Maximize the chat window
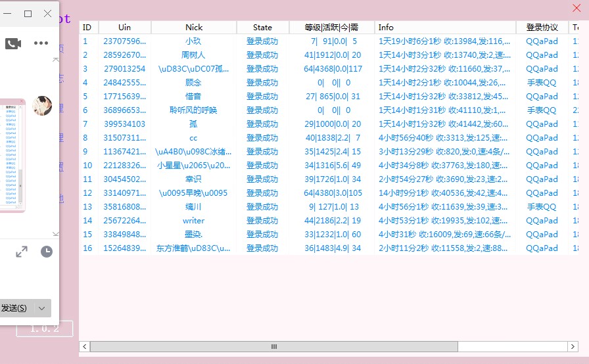This screenshot has height=364, width=589. pyautogui.click(x=28, y=13)
